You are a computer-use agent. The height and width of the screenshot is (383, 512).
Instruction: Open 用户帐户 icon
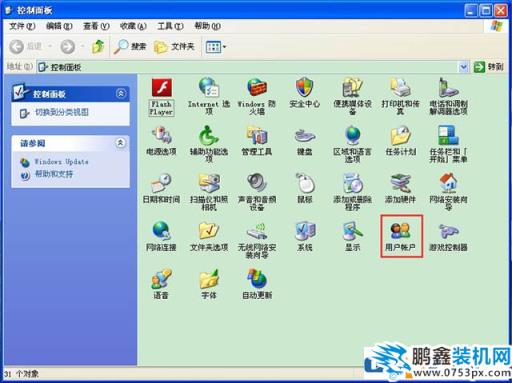pyautogui.click(x=400, y=236)
